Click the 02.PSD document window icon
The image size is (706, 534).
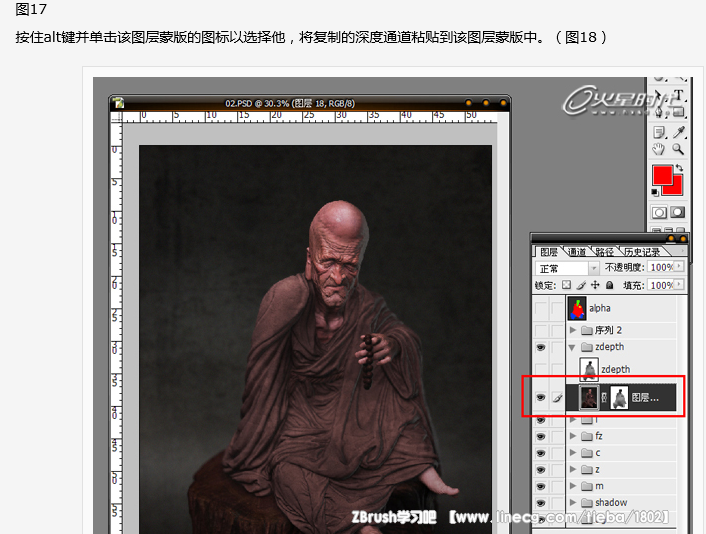pos(118,103)
